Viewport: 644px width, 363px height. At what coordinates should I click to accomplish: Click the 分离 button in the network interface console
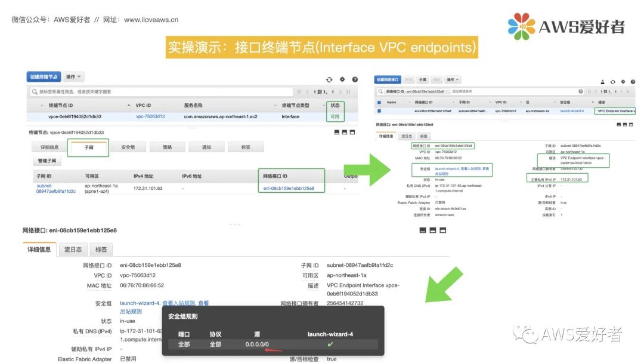(423, 80)
